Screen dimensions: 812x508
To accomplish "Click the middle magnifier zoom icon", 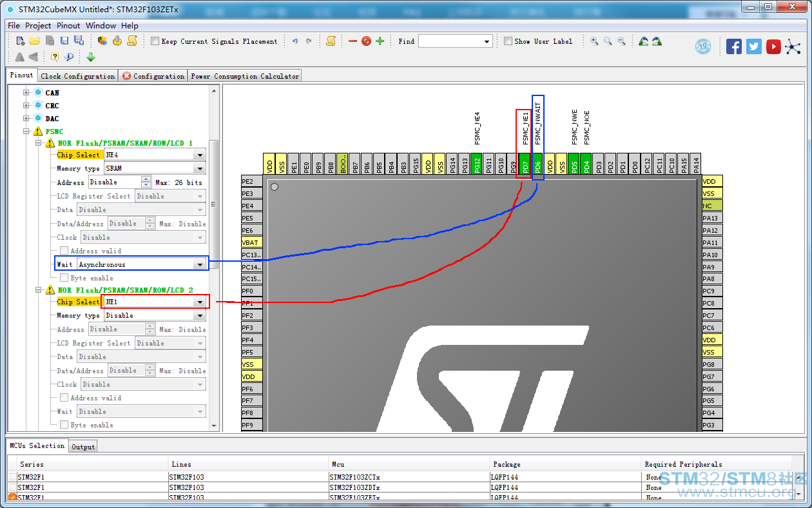I will point(608,41).
